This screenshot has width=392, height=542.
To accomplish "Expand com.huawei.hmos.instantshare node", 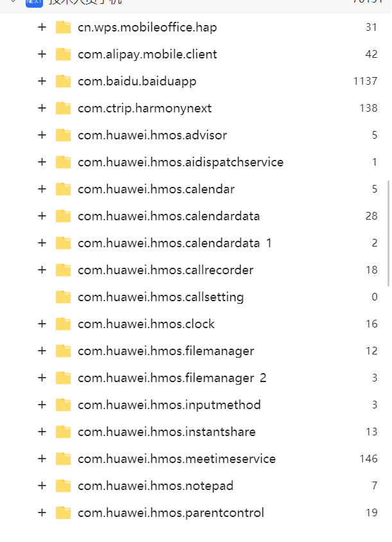I will point(42,432).
